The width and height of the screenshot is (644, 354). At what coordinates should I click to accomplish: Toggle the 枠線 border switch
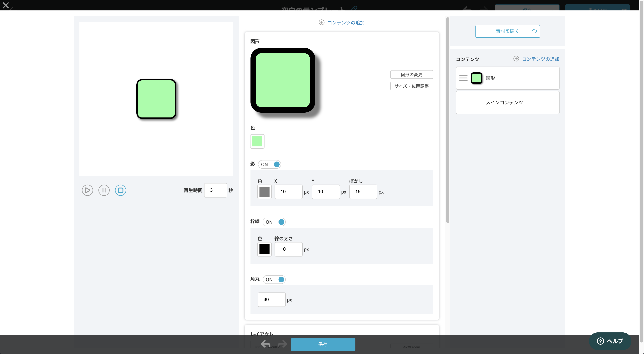pyautogui.click(x=274, y=222)
